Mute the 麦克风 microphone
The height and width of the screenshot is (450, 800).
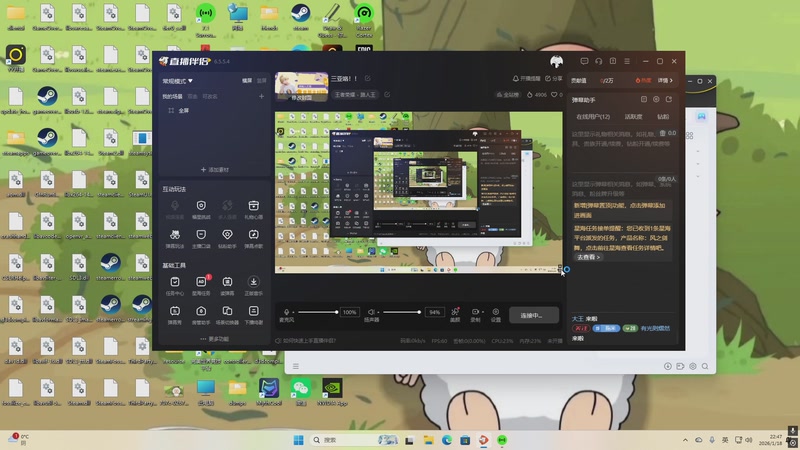287,312
